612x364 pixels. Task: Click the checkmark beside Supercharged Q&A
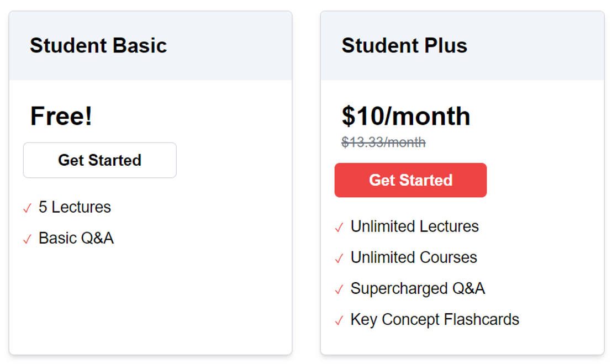click(339, 289)
